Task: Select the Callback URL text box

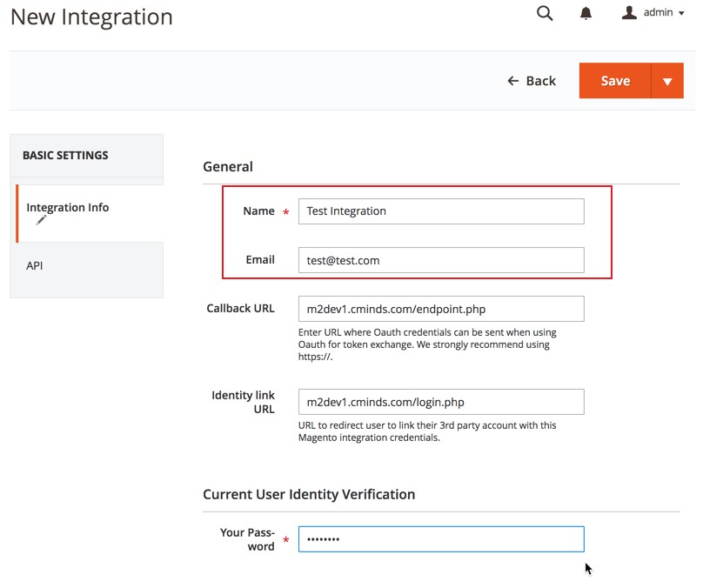Action: (x=440, y=309)
